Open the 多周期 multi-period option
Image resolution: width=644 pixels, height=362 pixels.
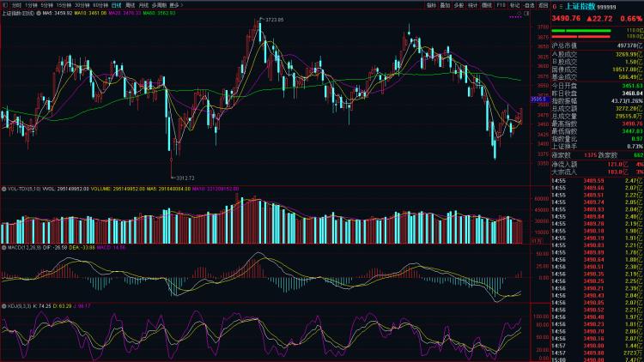tap(159, 5)
